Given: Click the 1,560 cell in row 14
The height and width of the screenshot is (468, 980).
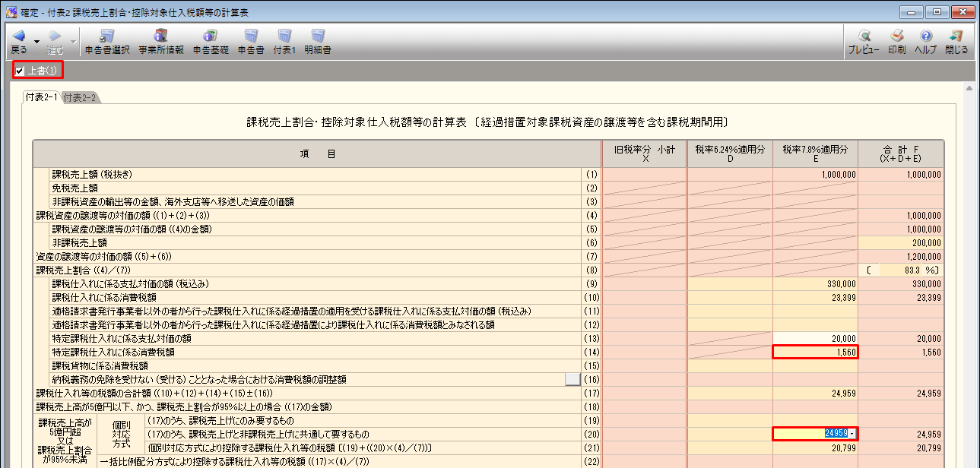Looking at the screenshot, I should [815, 352].
